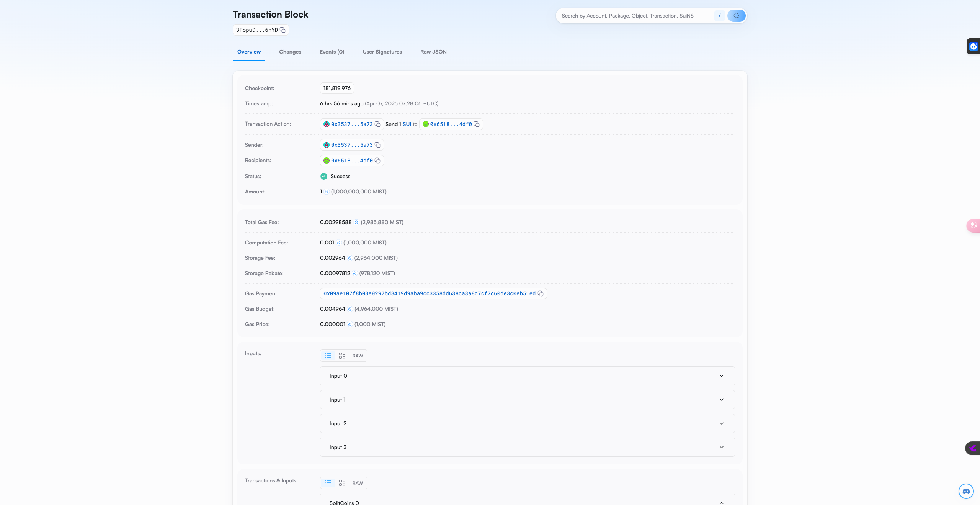Select detailed view for Transactions & Inputs
The height and width of the screenshot is (505, 980).
(x=342, y=483)
